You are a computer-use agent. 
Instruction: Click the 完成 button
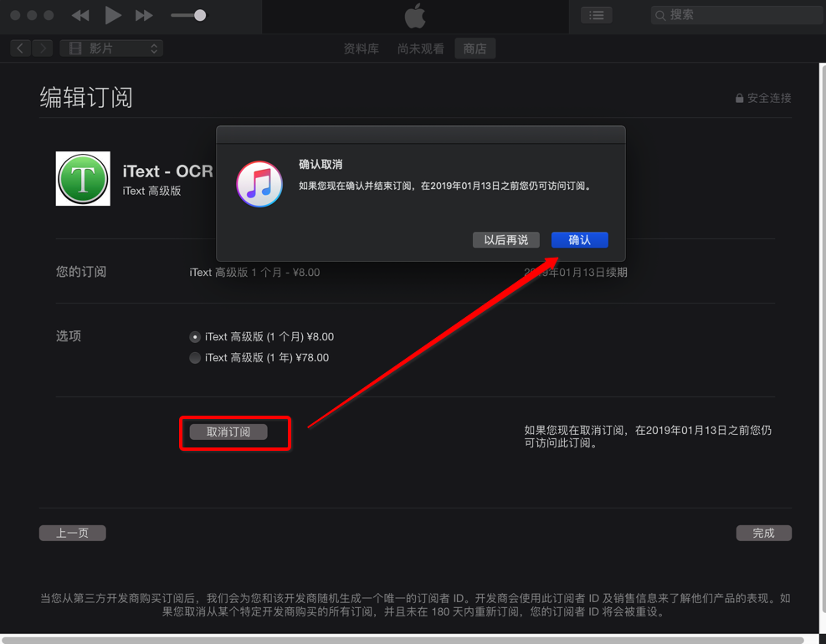[764, 533]
